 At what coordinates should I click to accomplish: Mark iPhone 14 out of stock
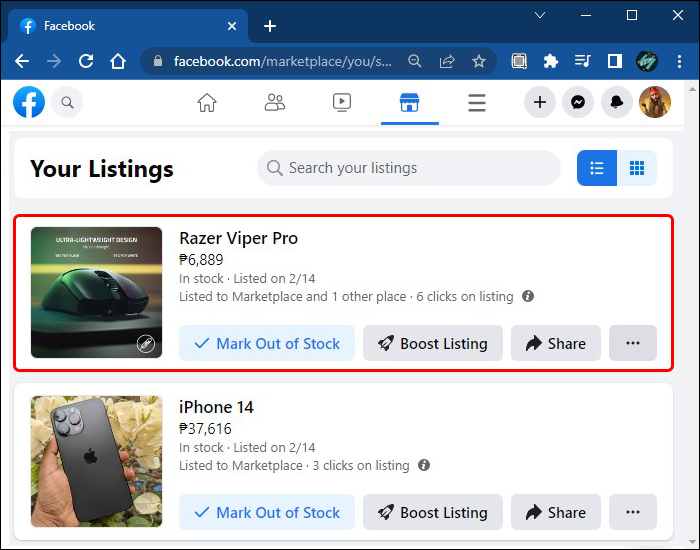[267, 512]
